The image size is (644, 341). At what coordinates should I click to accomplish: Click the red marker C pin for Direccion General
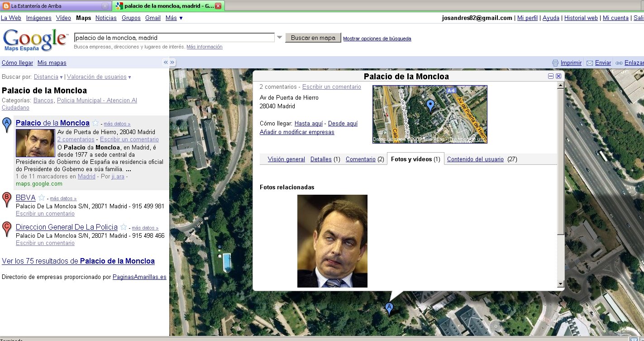7,229
